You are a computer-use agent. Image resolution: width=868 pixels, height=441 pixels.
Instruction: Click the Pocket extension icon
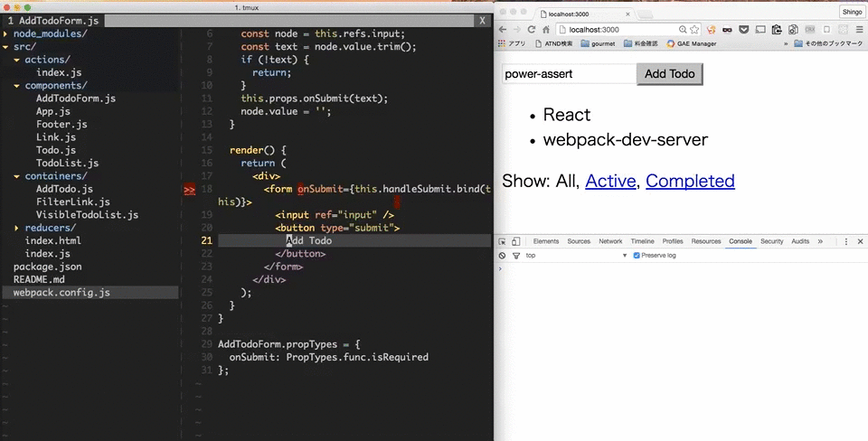pyautogui.click(x=744, y=30)
